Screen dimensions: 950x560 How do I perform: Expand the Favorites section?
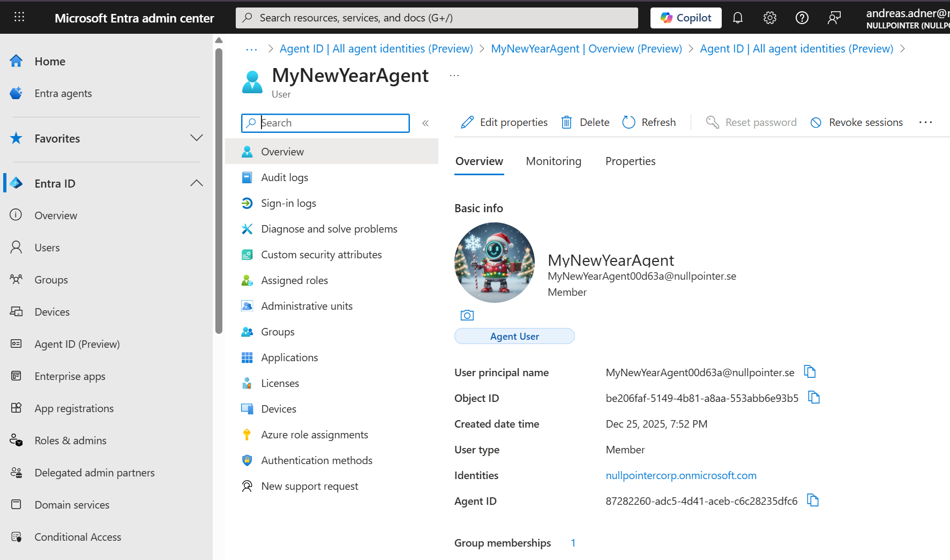pyautogui.click(x=196, y=138)
